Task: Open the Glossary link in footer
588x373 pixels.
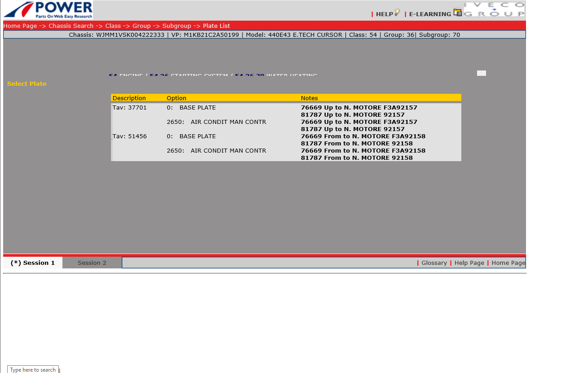Action: pyautogui.click(x=434, y=263)
